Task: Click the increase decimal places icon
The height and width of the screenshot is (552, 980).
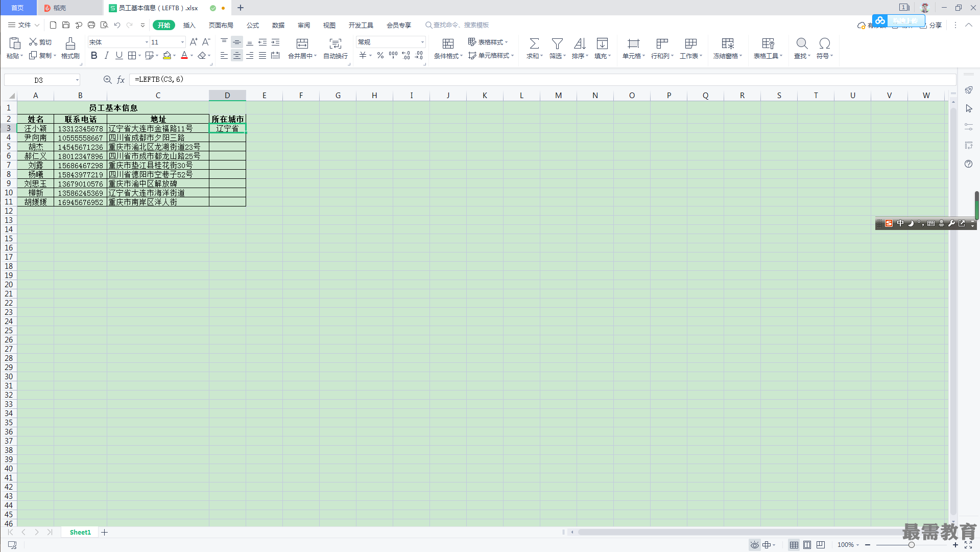Action: tap(406, 56)
